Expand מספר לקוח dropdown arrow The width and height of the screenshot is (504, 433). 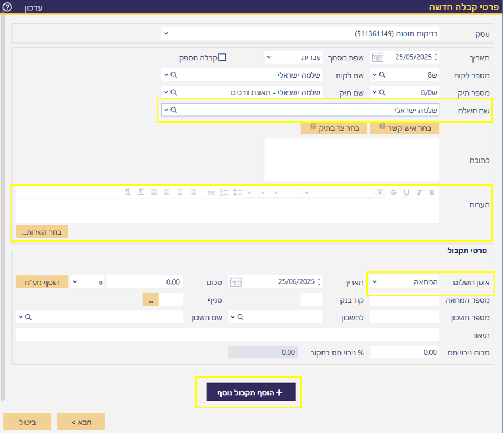click(x=374, y=75)
